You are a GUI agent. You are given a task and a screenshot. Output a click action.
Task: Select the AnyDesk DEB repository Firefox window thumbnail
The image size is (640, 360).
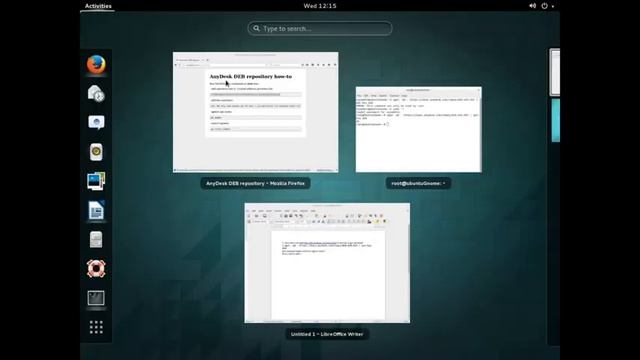point(256,112)
